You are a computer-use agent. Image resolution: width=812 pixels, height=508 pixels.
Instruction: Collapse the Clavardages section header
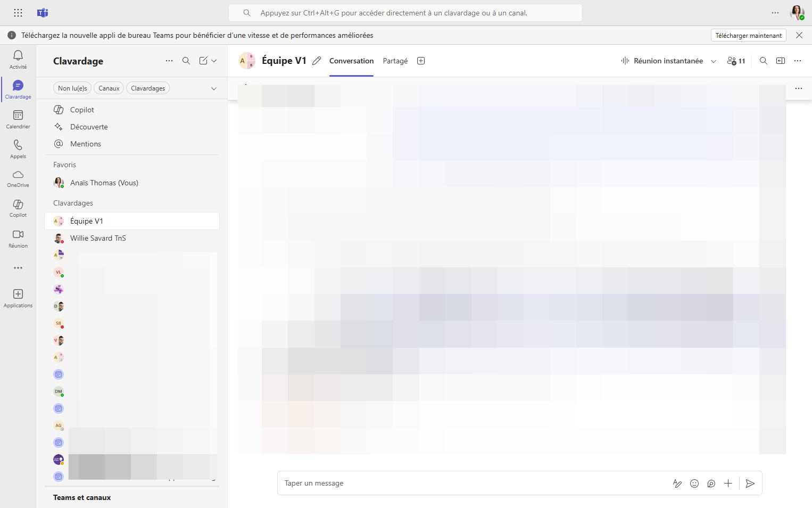tap(73, 203)
